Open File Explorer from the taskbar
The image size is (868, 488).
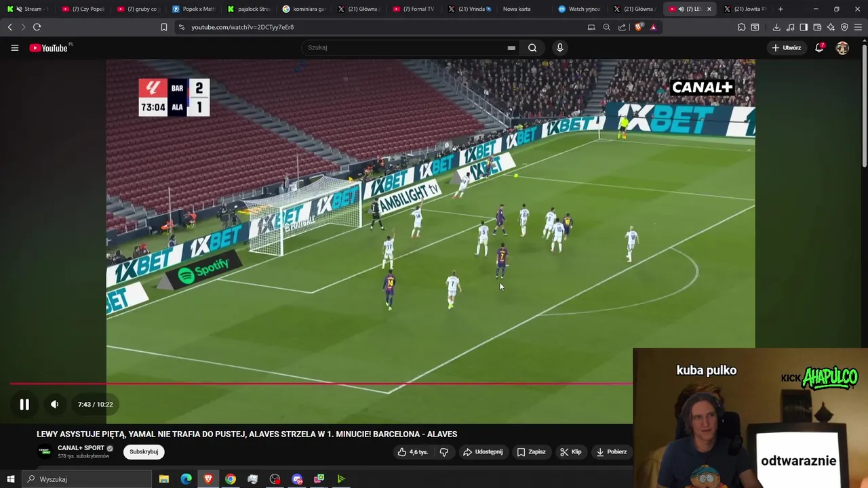pos(163,479)
